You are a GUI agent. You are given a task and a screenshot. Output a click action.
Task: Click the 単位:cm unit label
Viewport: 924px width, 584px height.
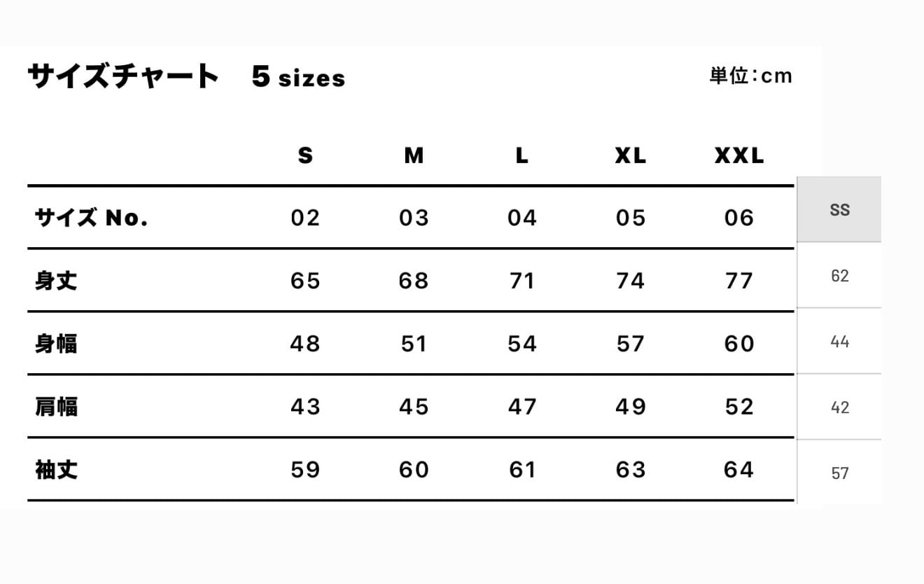click(x=750, y=76)
